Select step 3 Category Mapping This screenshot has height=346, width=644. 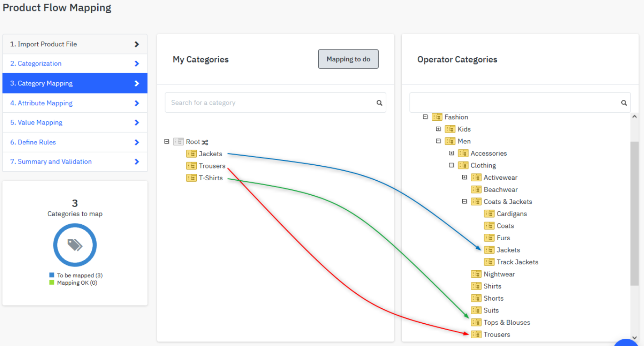coord(75,83)
